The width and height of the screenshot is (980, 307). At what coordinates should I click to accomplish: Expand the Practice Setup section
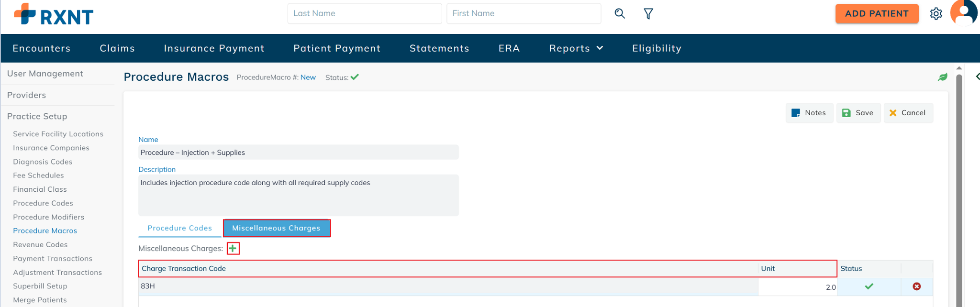click(x=37, y=116)
